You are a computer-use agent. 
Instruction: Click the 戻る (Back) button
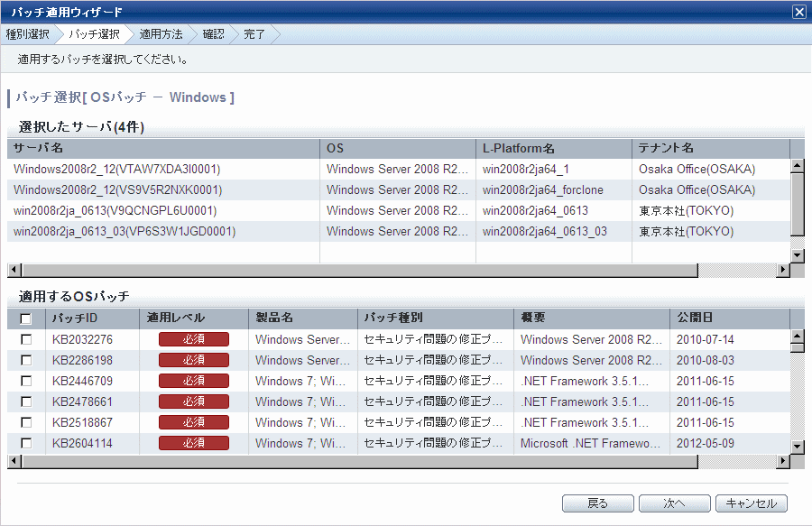coord(598,503)
